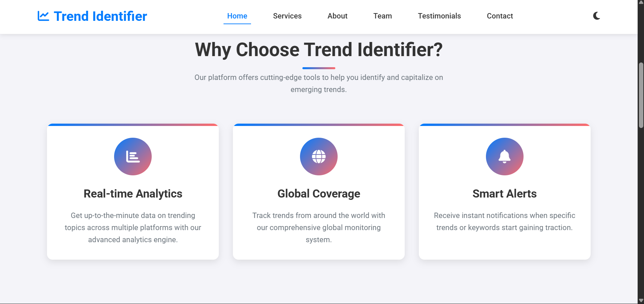Open the About section link
The height and width of the screenshot is (304, 644).
click(x=337, y=16)
